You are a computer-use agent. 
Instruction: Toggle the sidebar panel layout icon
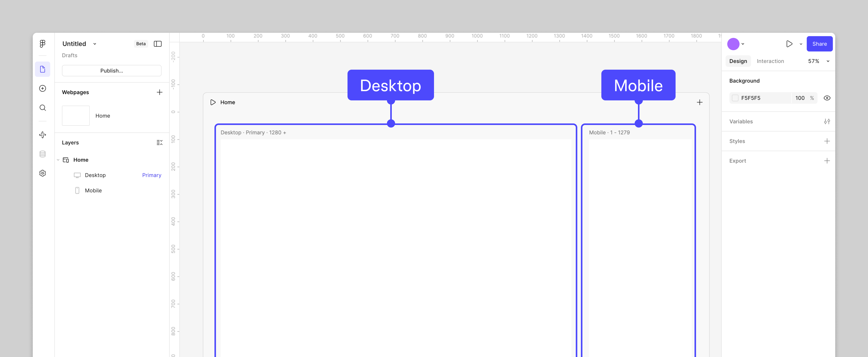pos(157,44)
